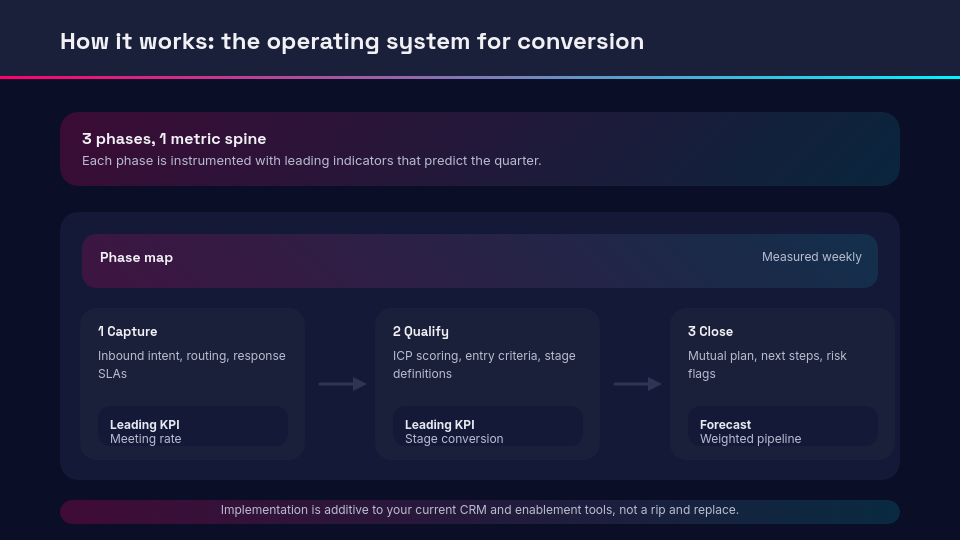Select the "1 Capture" card heading
The width and height of the screenshot is (960, 540).
tap(127, 331)
